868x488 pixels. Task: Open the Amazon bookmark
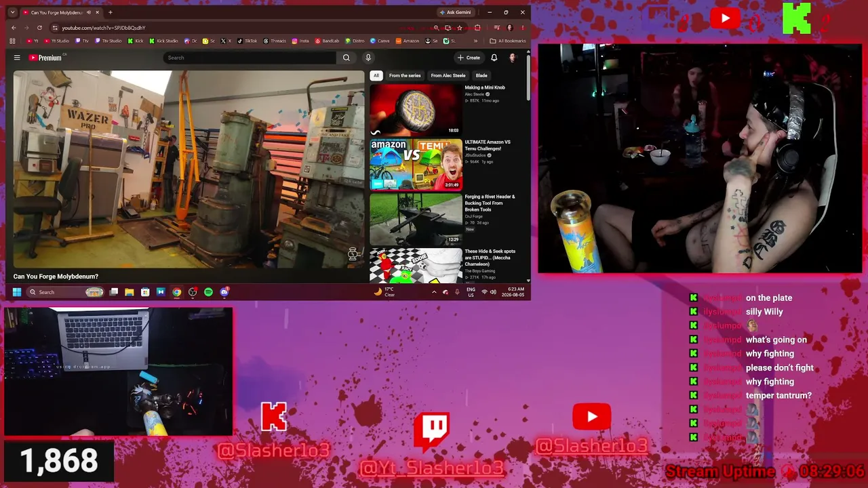click(x=408, y=41)
